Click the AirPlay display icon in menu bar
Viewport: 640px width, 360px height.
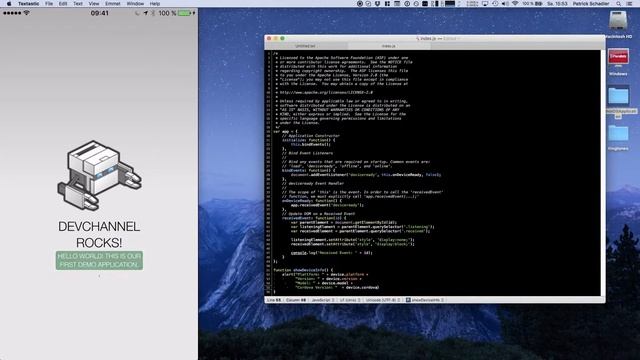485,4
